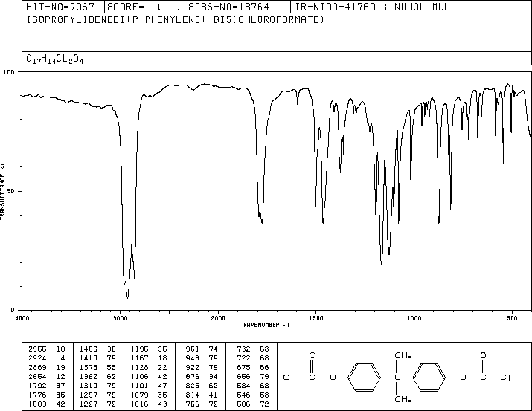Click the upper CH3 group in the structure
This screenshot has height=411, width=532.
403,356
